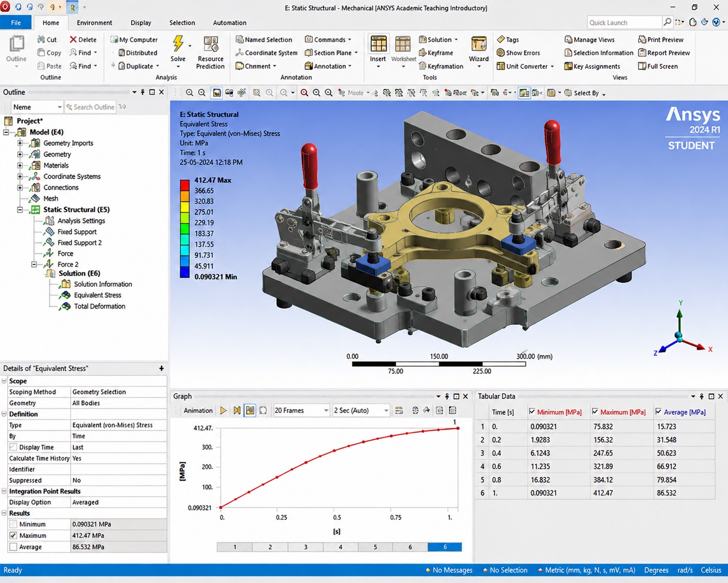Viewport: 728px width, 583px height.
Task: Click the red legend band beside 412.47 Max
Action: 184,186
